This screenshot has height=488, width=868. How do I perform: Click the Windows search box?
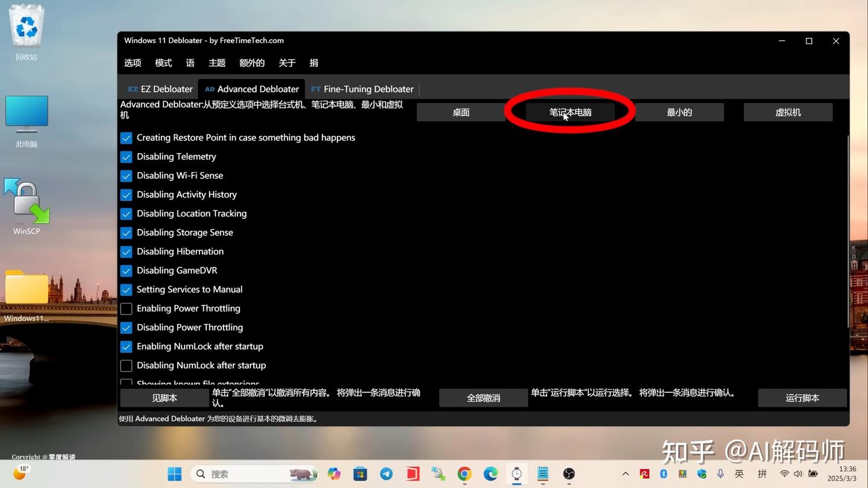point(253,474)
